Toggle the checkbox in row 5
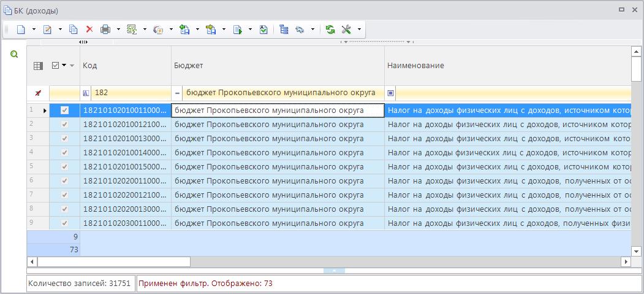The width and height of the screenshot is (644, 294). tap(64, 166)
